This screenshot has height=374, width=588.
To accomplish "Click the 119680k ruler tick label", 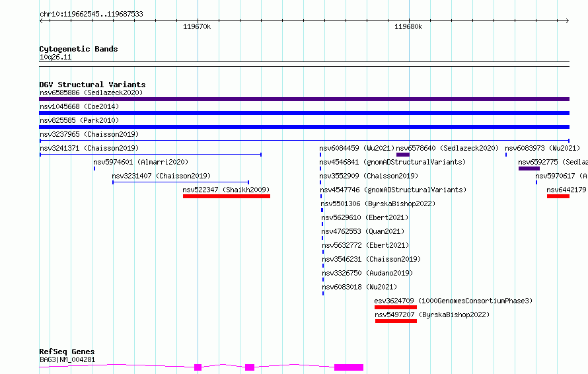I will coord(408,26).
